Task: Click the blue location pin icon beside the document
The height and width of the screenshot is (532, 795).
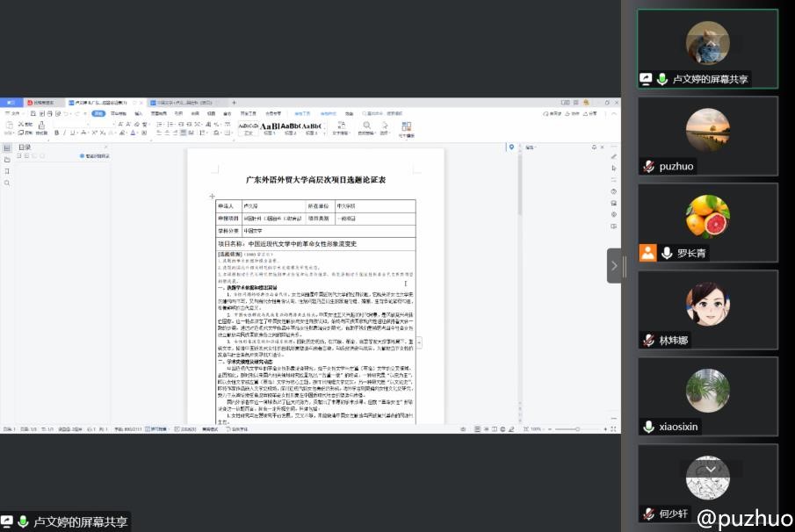Action: tap(511, 147)
